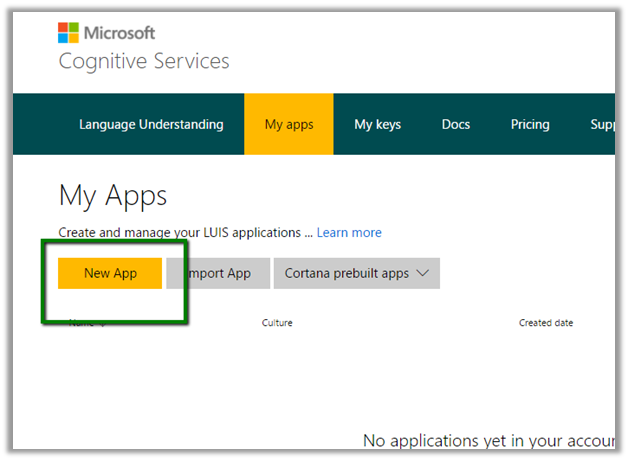The height and width of the screenshot is (461, 628).
Task: Click the chevron beside Cortana prebuilt apps
Action: pyautogui.click(x=422, y=273)
